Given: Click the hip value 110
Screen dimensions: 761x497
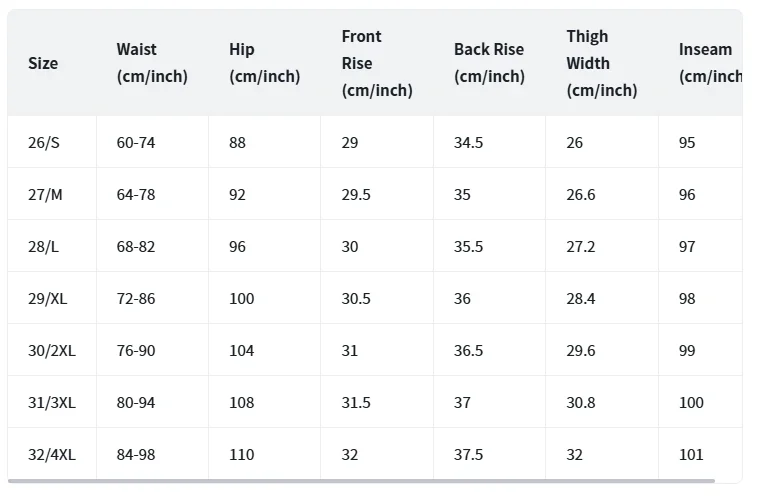Looking at the screenshot, I should [x=242, y=454].
